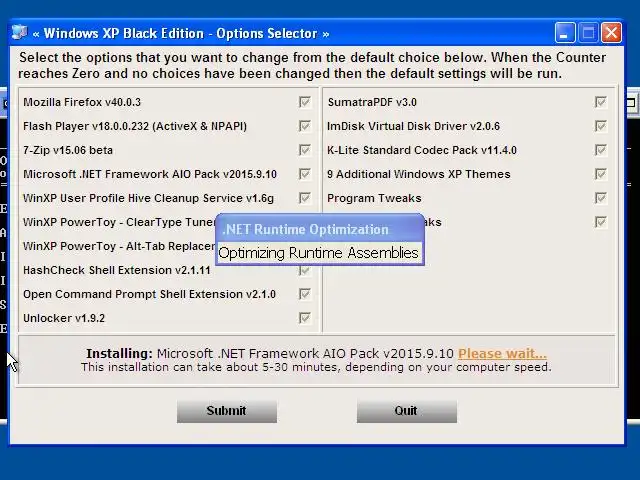Select the Mozilla Firefox v40.0.3 label

click(82, 102)
